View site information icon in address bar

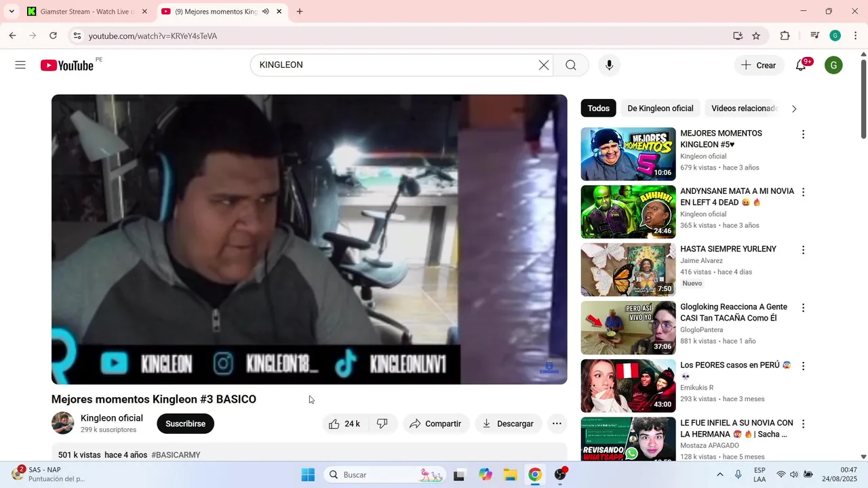tap(77, 36)
